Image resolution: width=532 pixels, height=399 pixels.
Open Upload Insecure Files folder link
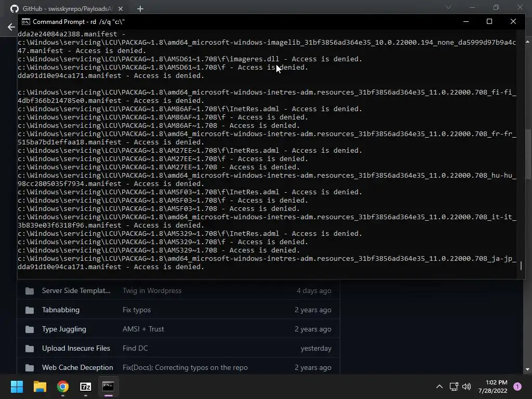tap(76, 348)
